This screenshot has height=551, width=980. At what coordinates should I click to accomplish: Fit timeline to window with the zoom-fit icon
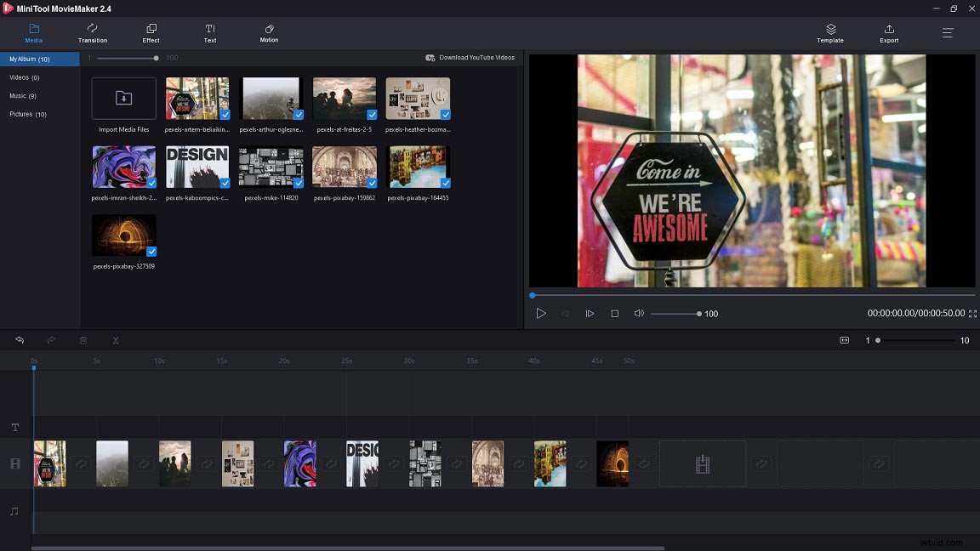click(844, 340)
